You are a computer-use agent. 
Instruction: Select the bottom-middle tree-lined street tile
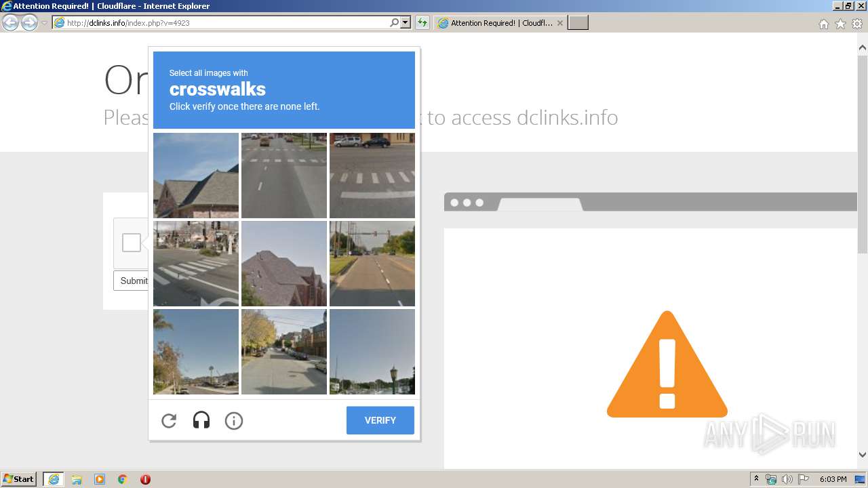(x=284, y=352)
